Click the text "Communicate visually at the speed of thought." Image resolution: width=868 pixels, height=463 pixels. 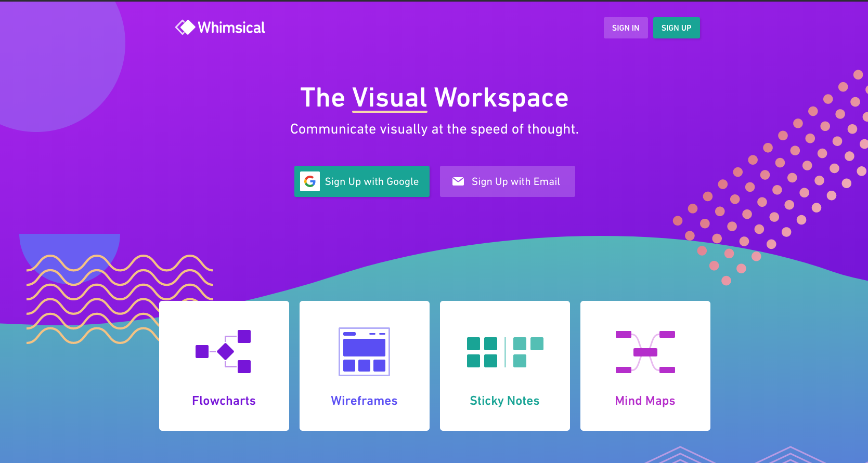434,129
